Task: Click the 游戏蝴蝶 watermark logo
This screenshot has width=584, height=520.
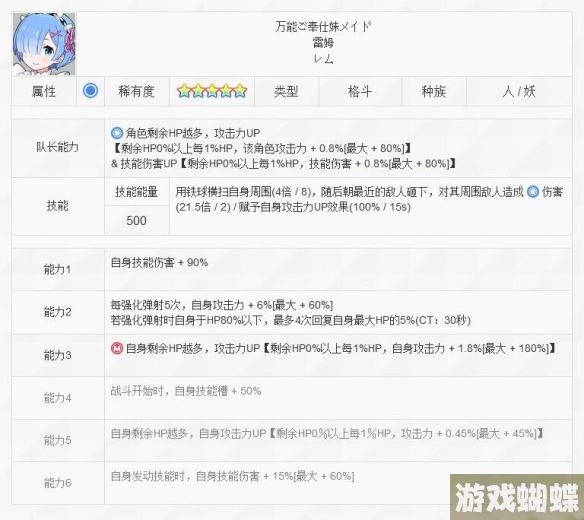Action: 517,497
